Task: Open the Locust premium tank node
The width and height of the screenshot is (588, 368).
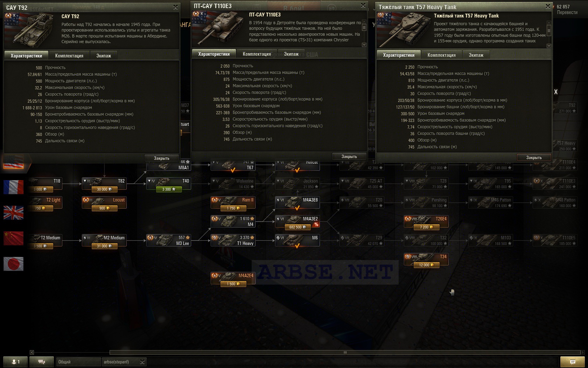Action: click(x=104, y=203)
